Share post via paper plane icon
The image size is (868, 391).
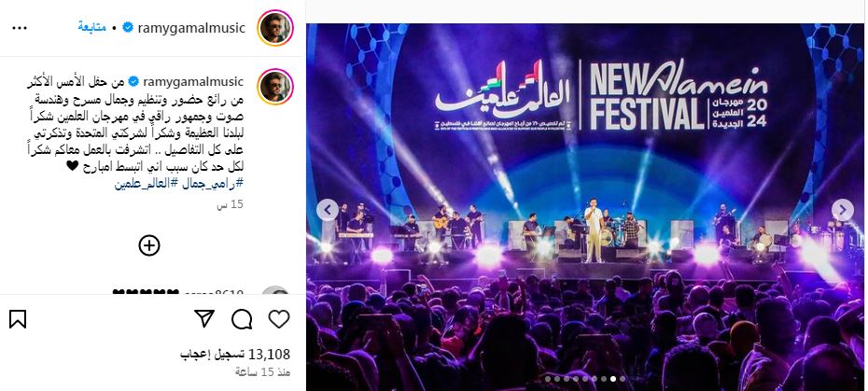[204, 318]
